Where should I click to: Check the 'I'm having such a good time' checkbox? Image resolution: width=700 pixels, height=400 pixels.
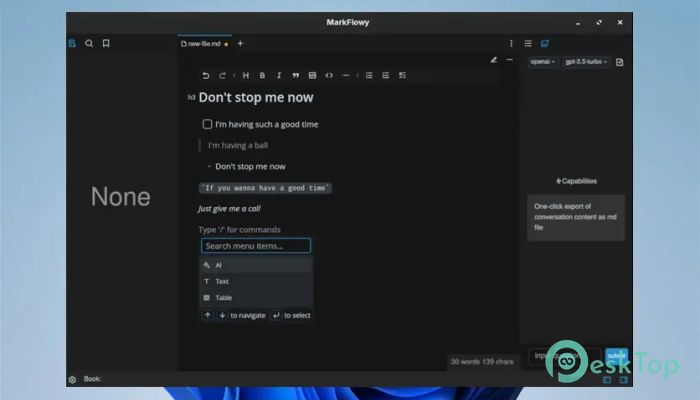207,124
